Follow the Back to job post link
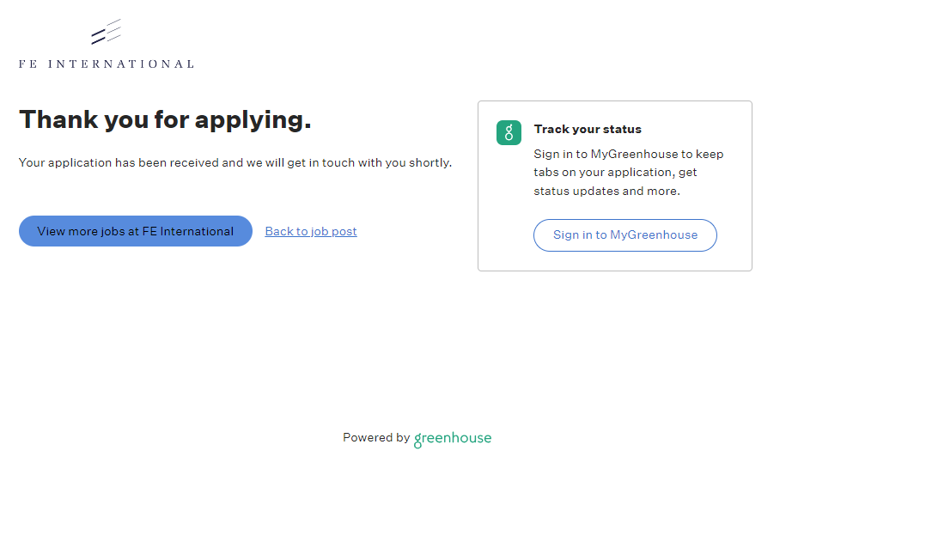926x560 pixels. [311, 231]
